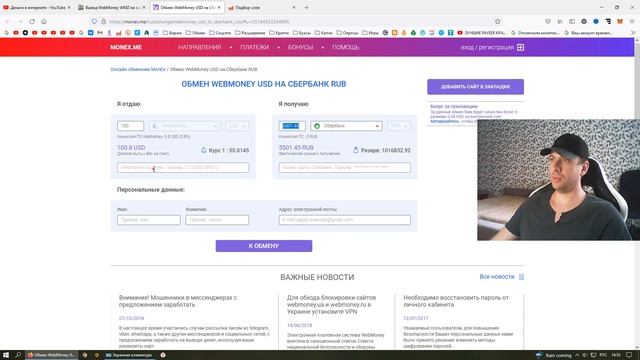Screen dimensions: 640x360
Task: Click the Сбербанк card number field
Action: [344, 167]
